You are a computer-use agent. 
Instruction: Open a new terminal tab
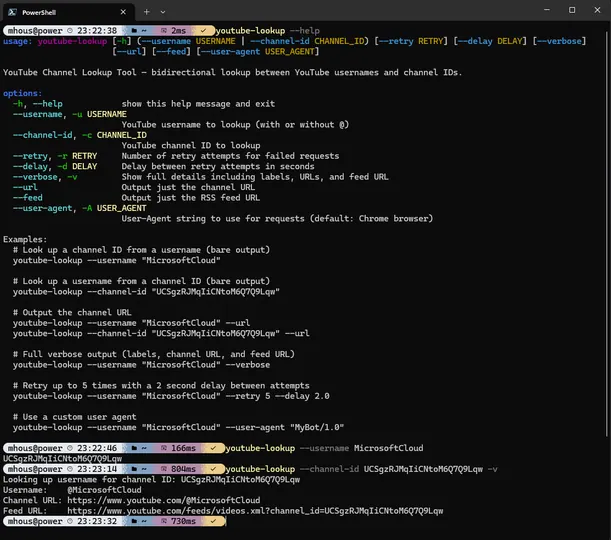(x=146, y=10)
